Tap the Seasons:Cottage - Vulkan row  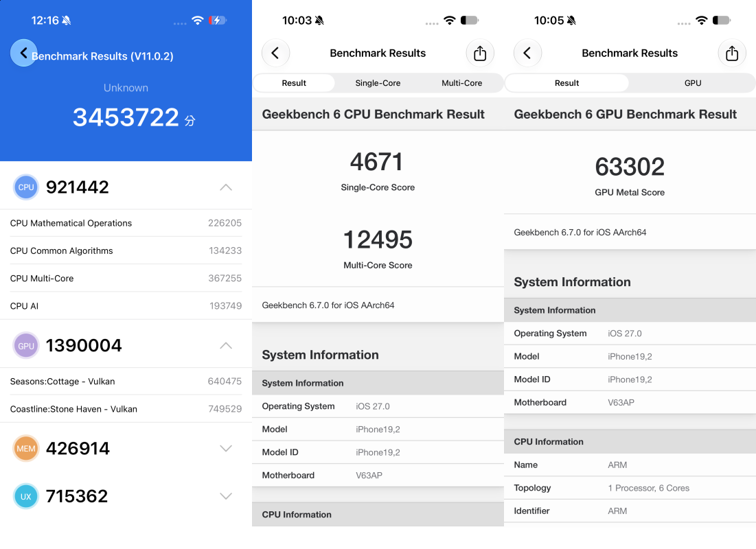pos(126,382)
